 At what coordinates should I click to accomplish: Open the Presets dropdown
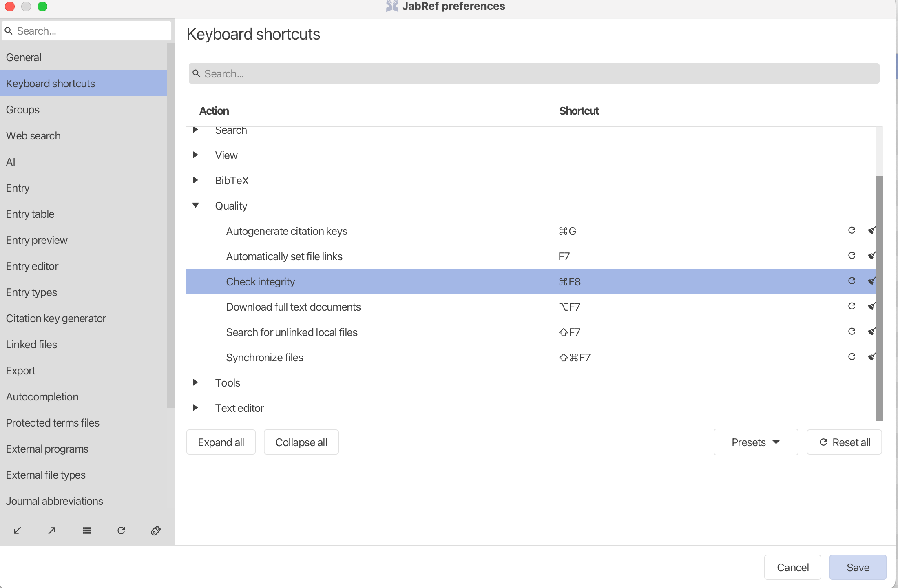tap(756, 442)
